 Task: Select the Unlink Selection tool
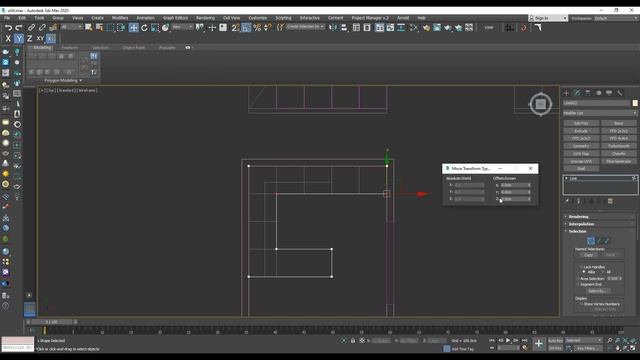click(42, 27)
